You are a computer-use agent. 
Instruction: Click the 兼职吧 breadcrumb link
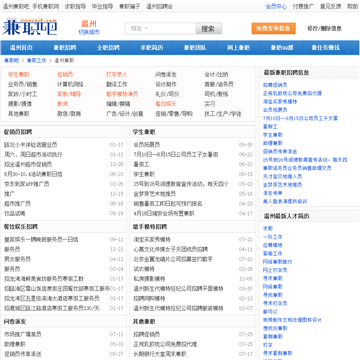tap(12, 61)
